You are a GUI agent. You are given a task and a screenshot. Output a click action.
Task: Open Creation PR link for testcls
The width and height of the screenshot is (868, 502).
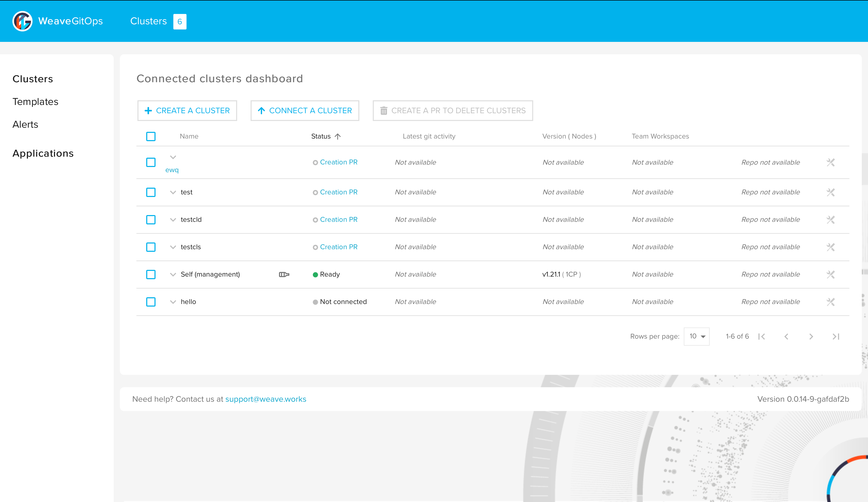tap(339, 247)
